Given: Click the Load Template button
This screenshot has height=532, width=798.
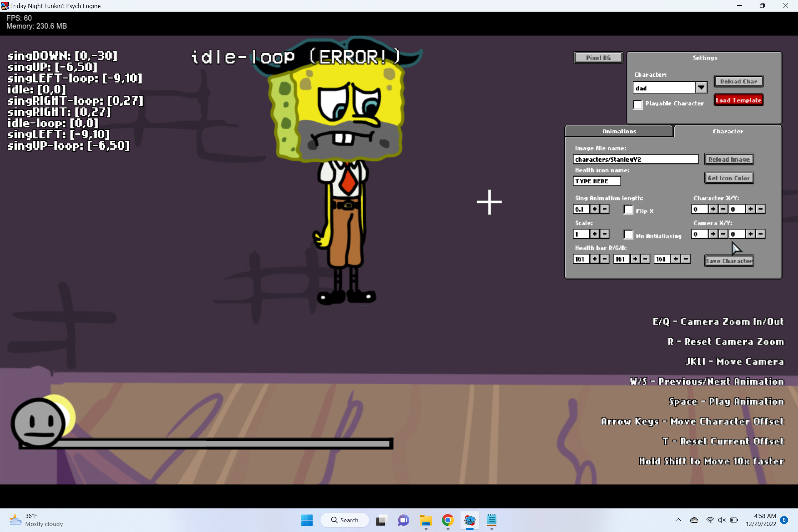Looking at the screenshot, I should [x=738, y=100].
